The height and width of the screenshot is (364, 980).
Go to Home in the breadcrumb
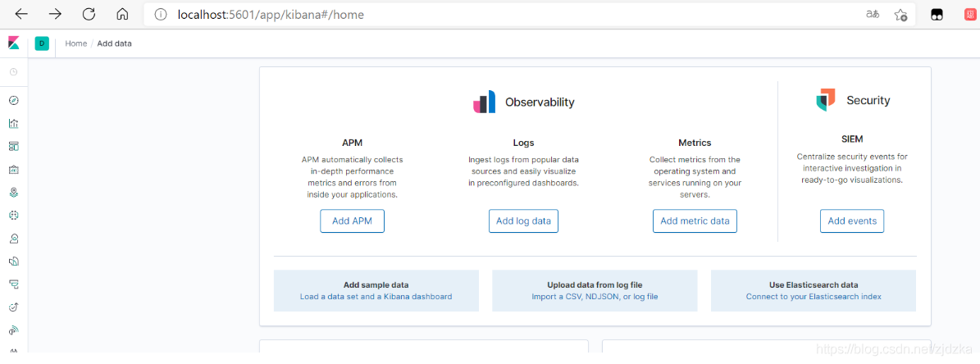pos(75,43)
